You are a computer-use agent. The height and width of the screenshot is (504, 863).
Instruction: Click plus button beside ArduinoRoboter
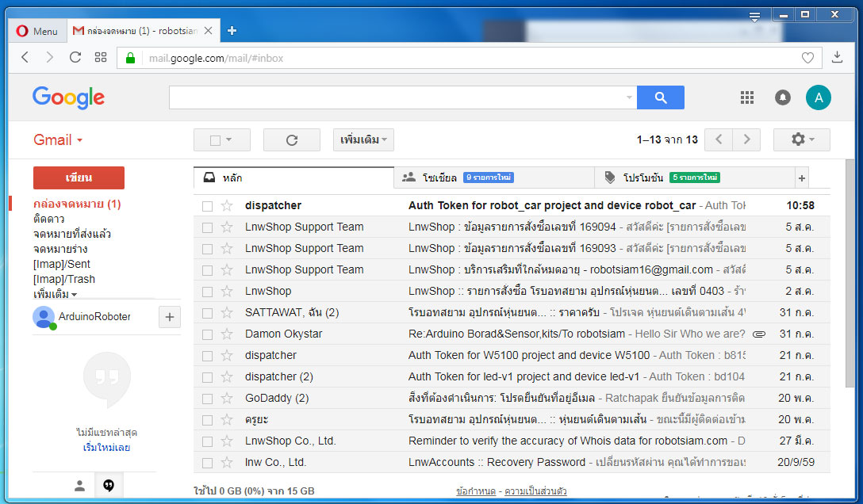pos(170,317)
